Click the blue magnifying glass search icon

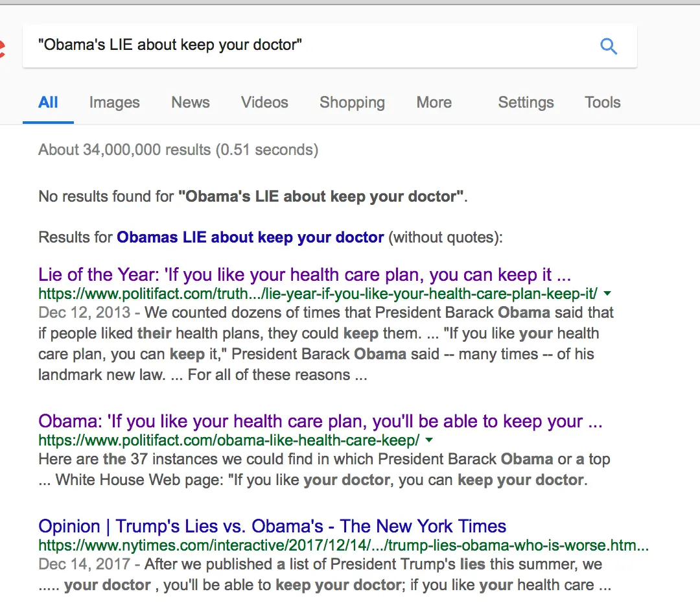[x=609, y=46]
